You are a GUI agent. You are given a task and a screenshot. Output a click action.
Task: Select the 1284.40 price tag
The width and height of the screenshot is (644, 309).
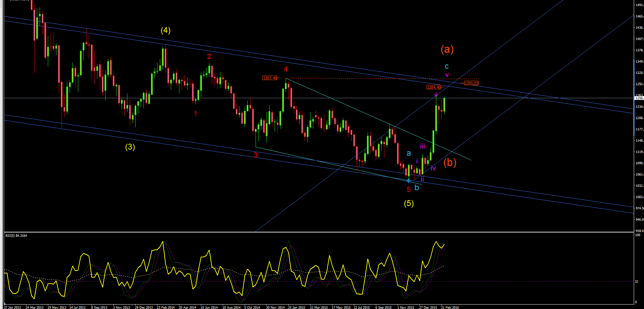(434, 87)
